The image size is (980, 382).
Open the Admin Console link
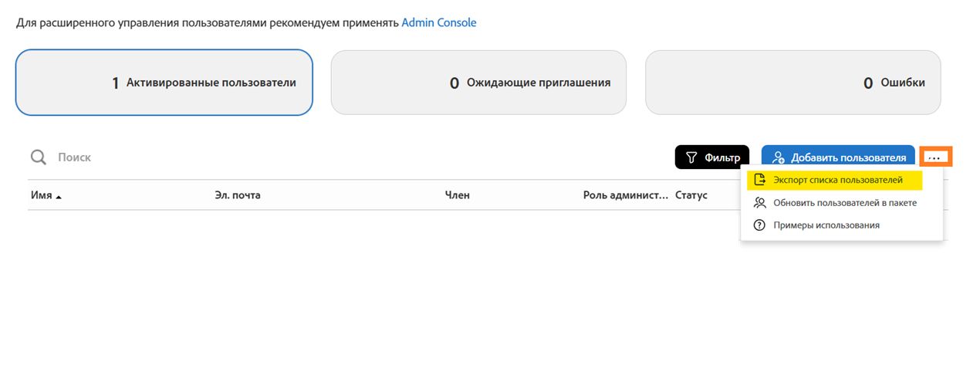click(x=439, y=22)
